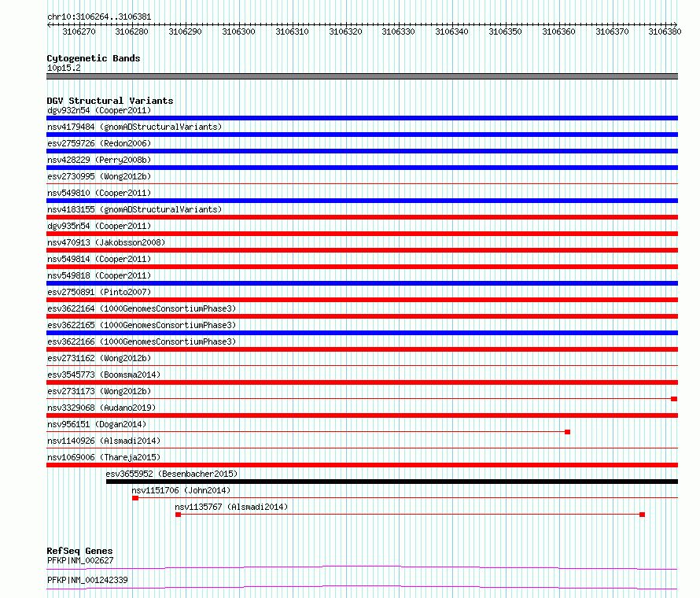
Task: Click nsv549814 (Cooper2011) label
Action: (99, 259)
